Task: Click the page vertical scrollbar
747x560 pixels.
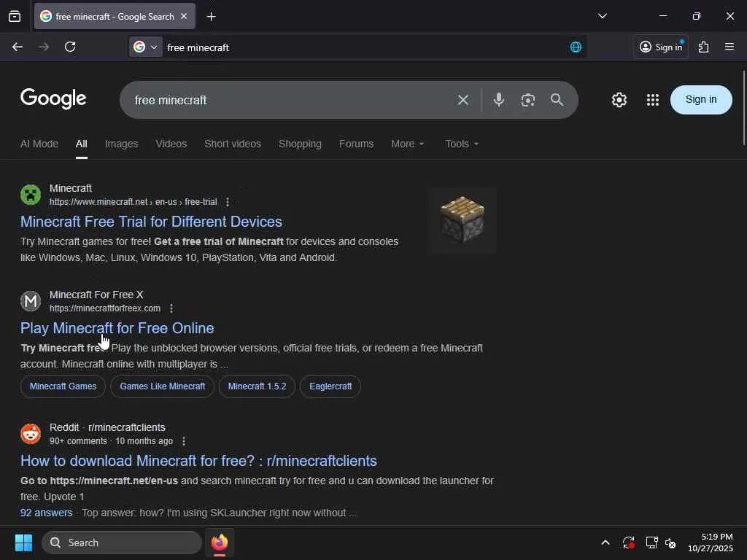Action: click(x=743, y=108)
